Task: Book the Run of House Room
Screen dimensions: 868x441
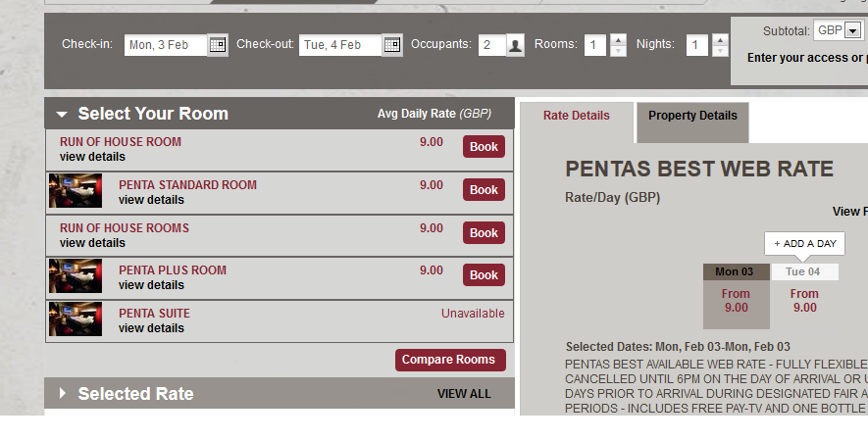Action: (484, 147)
